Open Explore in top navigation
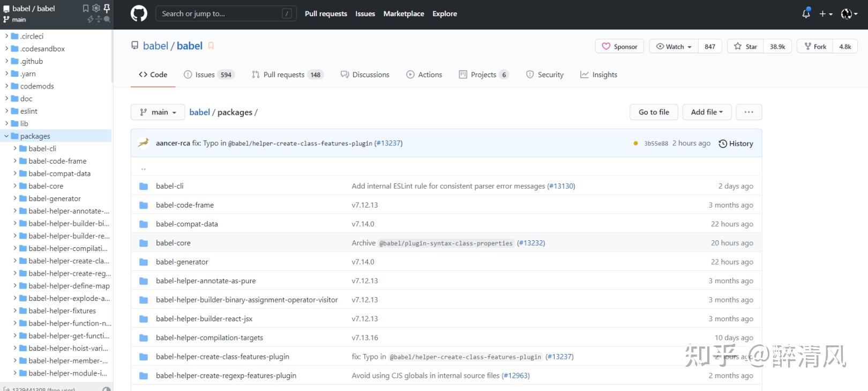This screenshot has height=391, width=868. [x=445, y=14]
